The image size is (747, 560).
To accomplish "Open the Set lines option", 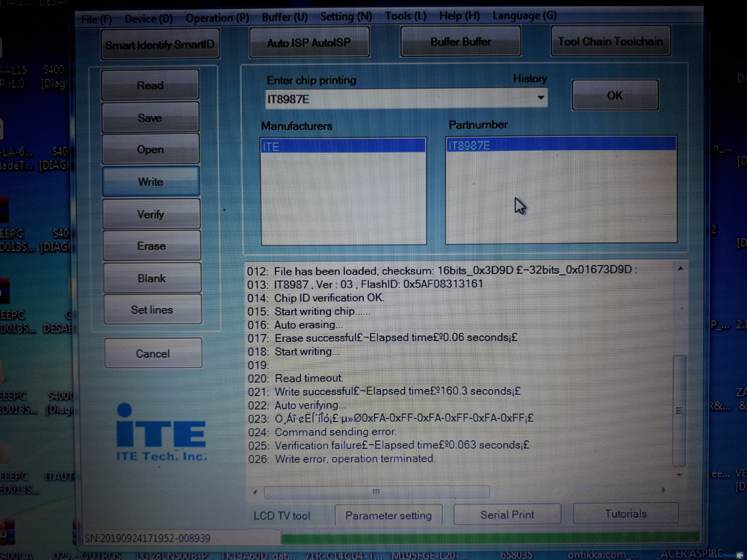I will click(x=152, y=309).
